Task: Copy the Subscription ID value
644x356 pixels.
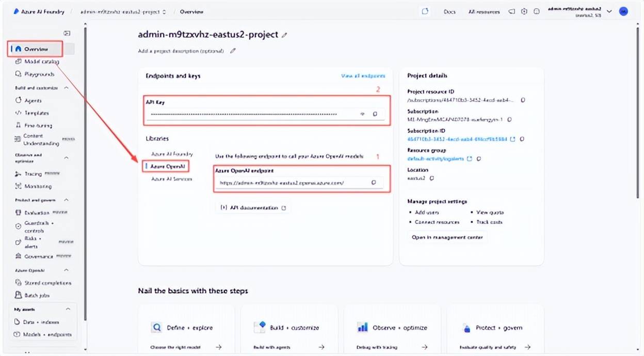Action: [522, 139]
